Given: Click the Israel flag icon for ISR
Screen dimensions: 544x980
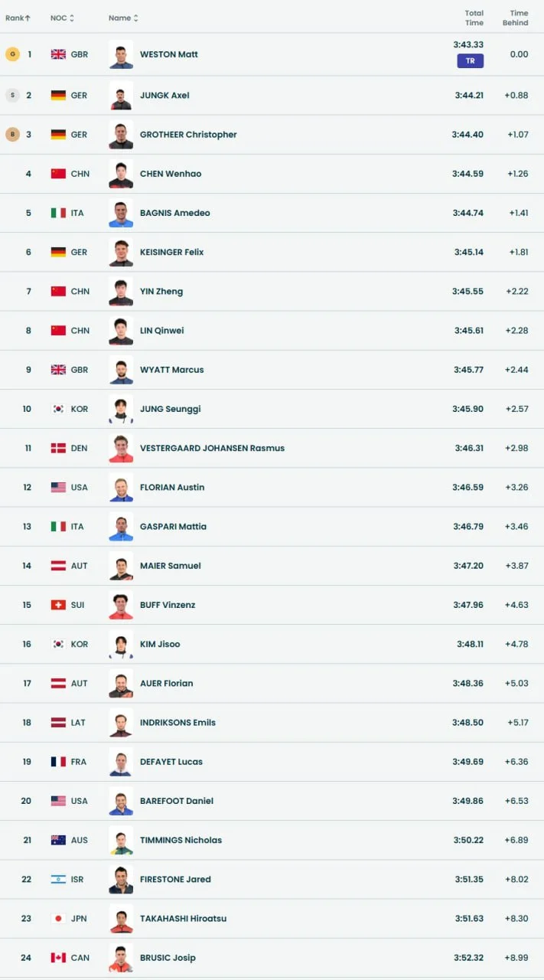Looking at the screenshot, I should (58, 880).
